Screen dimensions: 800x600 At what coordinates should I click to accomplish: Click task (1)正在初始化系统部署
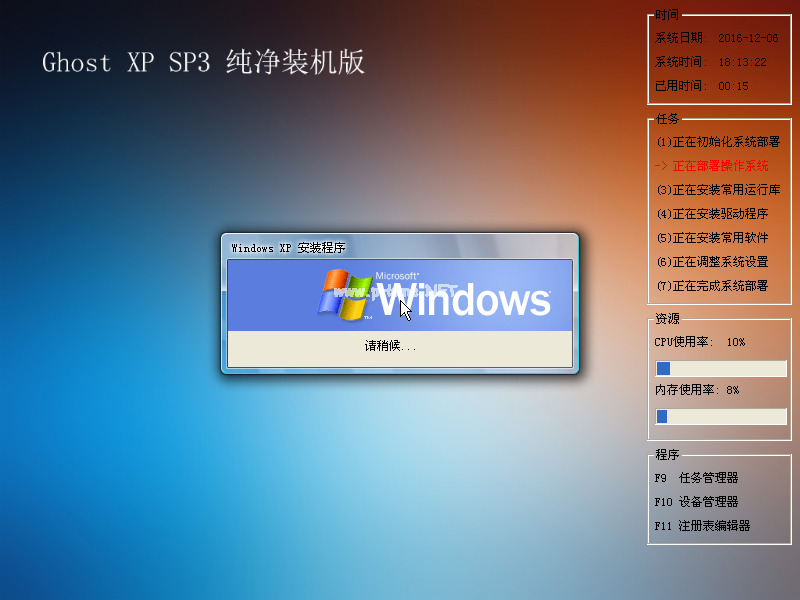click(x=717, y=142)
